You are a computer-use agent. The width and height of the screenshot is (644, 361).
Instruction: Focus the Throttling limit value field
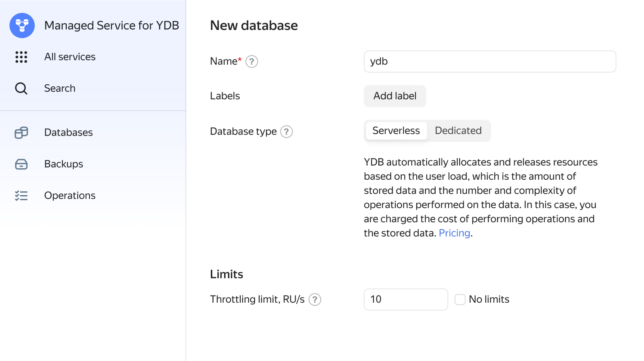[x=406, y=300]
